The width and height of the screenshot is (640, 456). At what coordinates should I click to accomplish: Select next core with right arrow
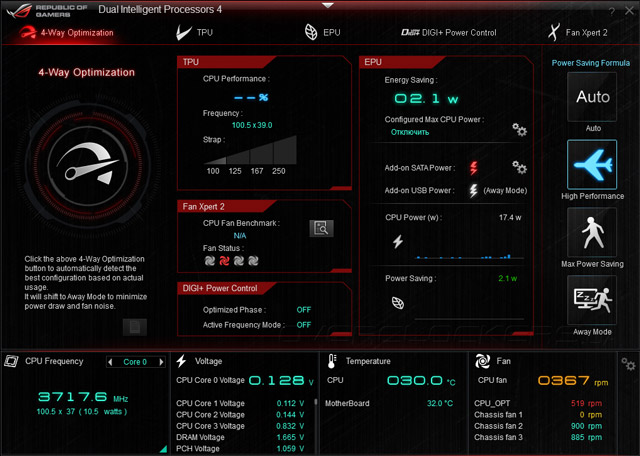[162, 362]
